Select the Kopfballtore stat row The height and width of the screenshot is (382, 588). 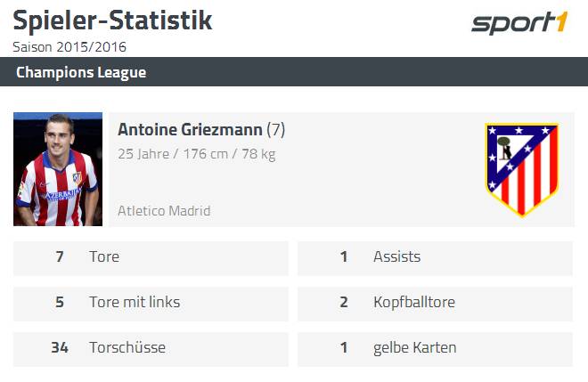tap(435, 304)
